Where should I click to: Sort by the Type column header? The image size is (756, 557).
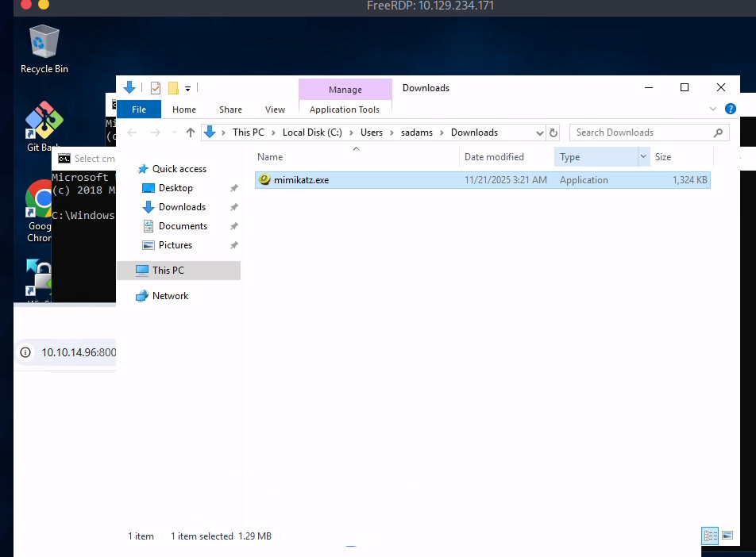pyautogui.click(x=596, y=157)
